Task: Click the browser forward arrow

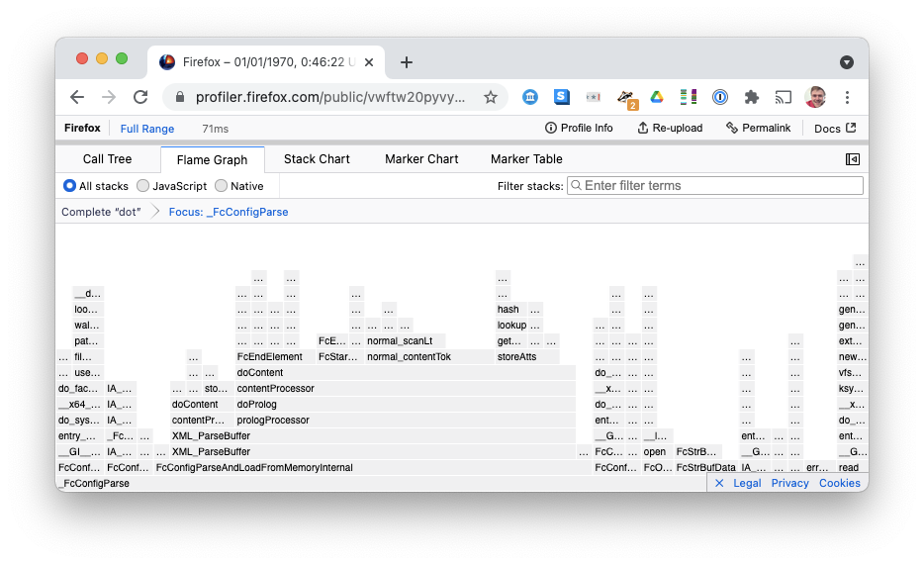Action: pyautogui.click(x=109, y=97)
